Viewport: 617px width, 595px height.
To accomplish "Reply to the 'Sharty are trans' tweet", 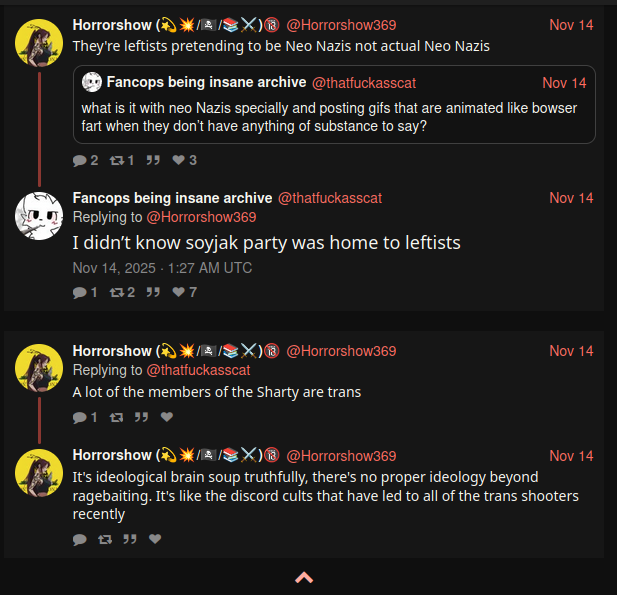I will 80,417.
